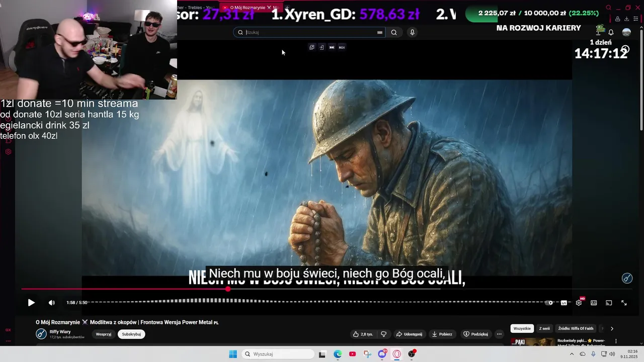Image resolution: width=644 pixels, height=362 pixels.
Task: Download the video via Pobierz
Action: click(442, 334)
